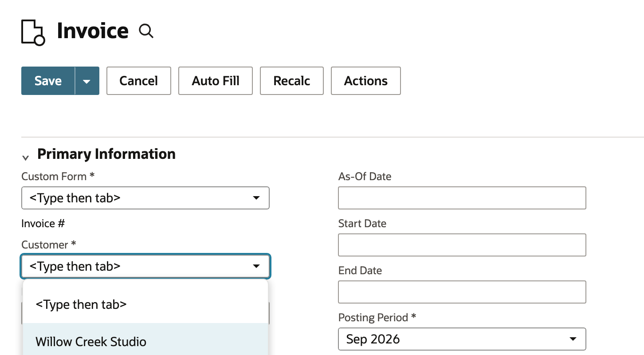
Task: Open the Actions menu
Action: coord(366,81)
